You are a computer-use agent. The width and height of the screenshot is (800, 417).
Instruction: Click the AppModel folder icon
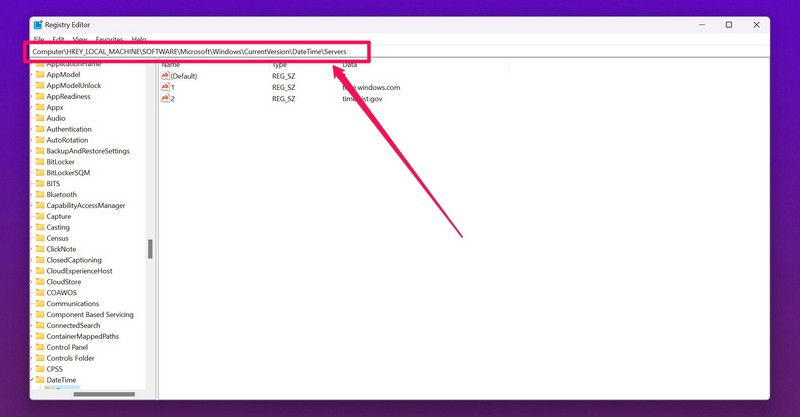40,75
